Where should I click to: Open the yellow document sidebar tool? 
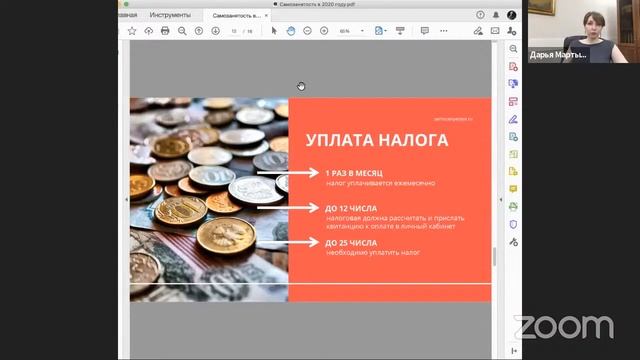pos(513,171)
